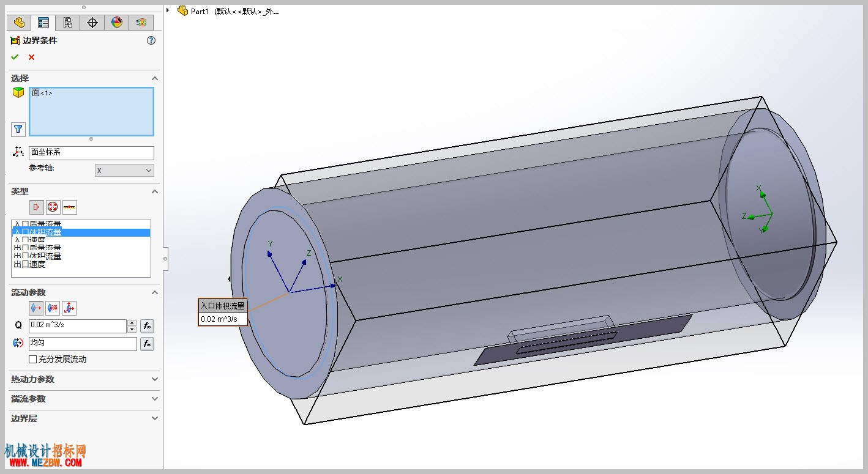Expand the 湍流参数 section
This screenshot has width=868, height=474.
(x=84, y=399)
